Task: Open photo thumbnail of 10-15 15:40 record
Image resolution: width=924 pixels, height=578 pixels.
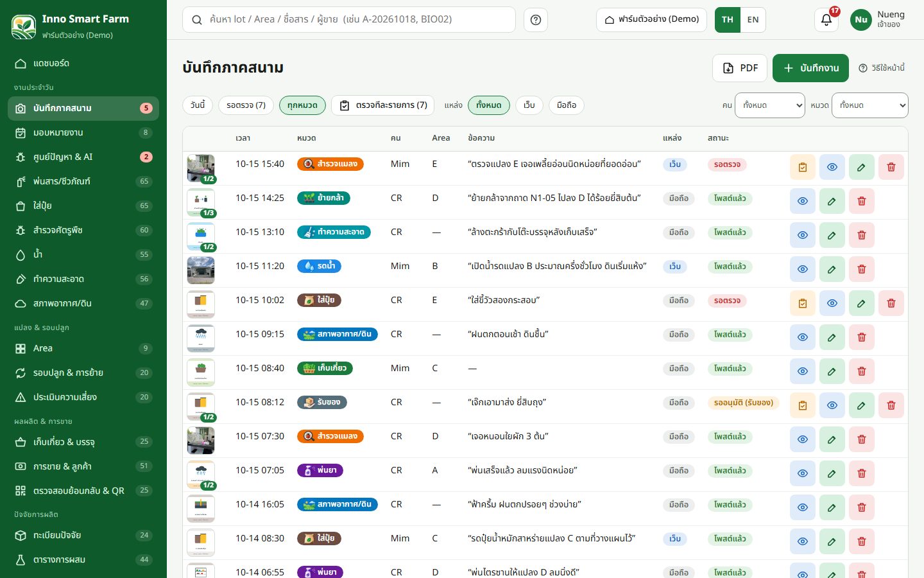Action: 201,168
